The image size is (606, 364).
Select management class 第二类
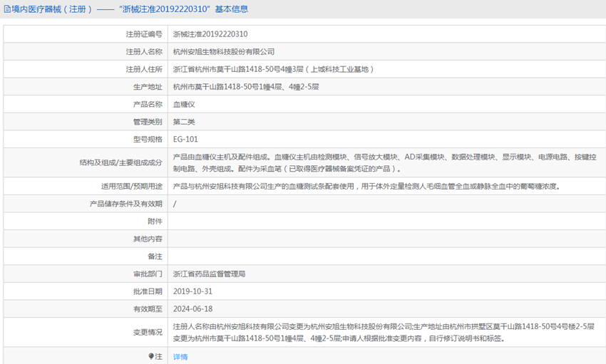coord(184,122)
